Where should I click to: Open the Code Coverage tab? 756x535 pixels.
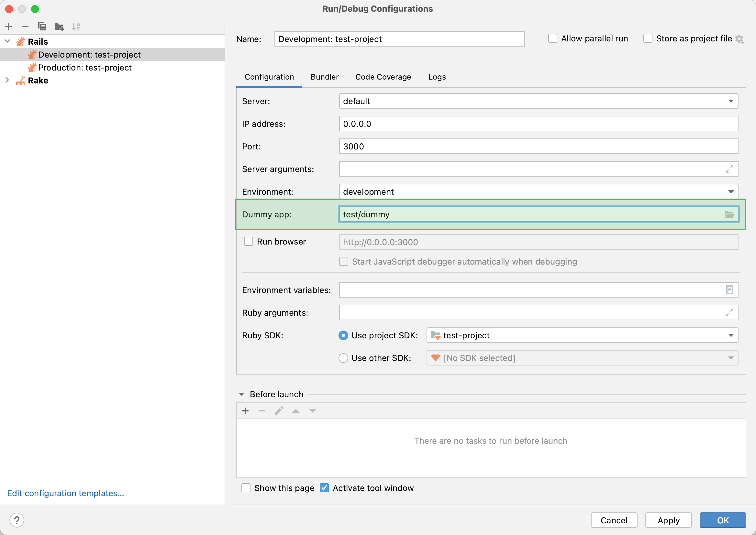[x=383, y=77]
